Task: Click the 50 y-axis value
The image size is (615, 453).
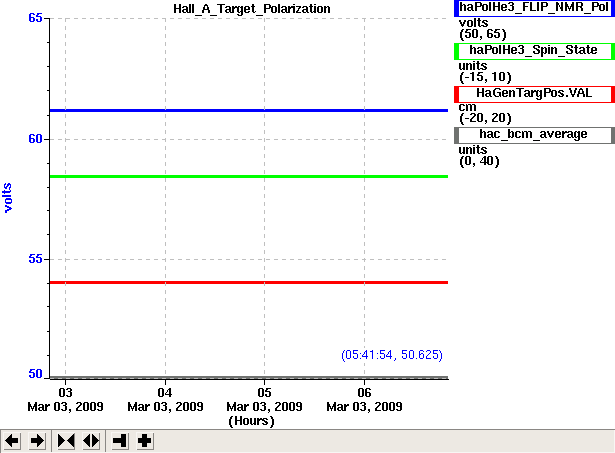Action: (x=35, y=374)
